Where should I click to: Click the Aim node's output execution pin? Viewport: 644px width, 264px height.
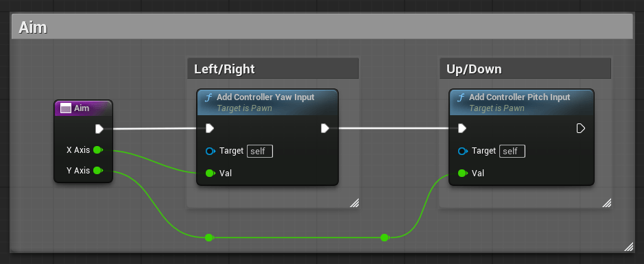(x=99, y=129)
